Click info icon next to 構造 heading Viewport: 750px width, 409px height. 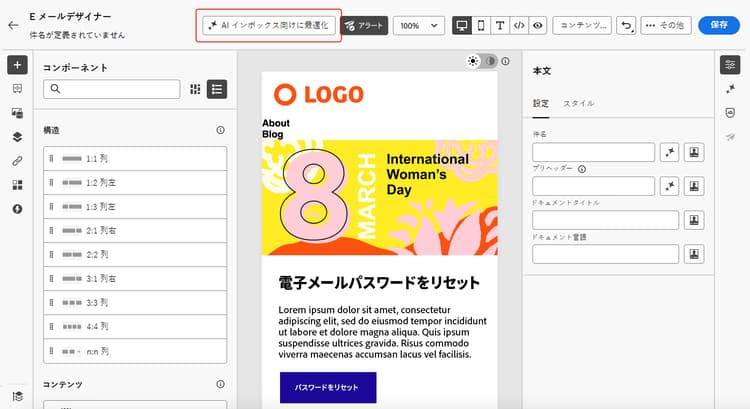pyautogui.click(x=221, y=130)
